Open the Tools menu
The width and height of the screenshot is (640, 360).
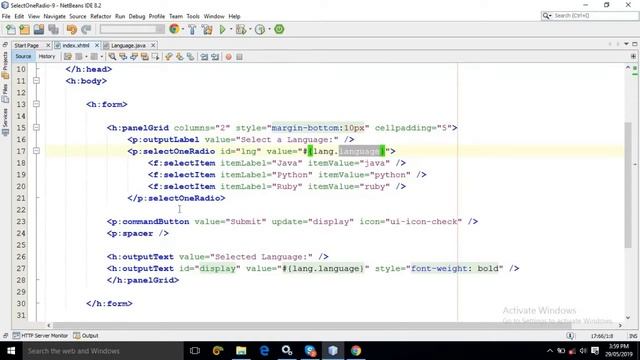(x=193, y=16)
